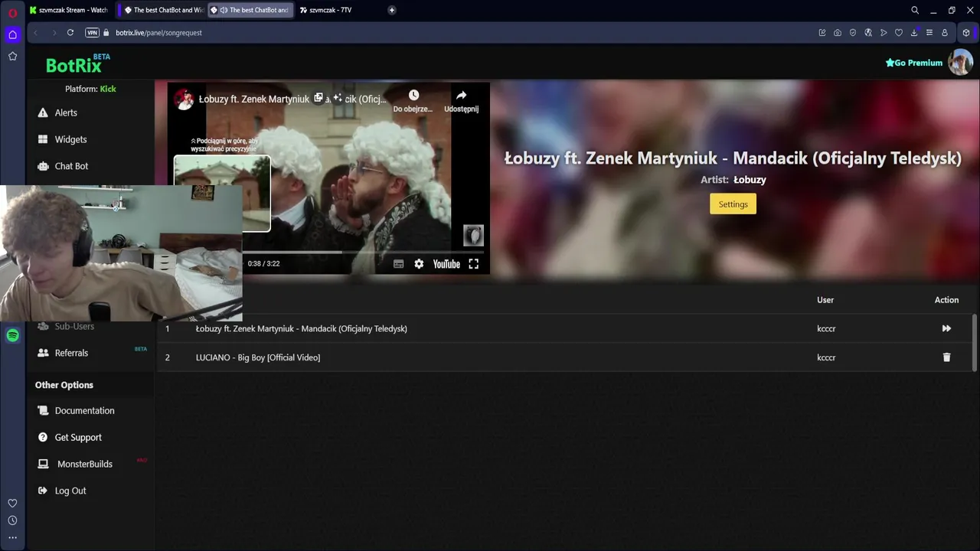Viewport: 980px width, 551px height.
Task: Toggle the VPN badge in address bar
Action: (93, 32)
